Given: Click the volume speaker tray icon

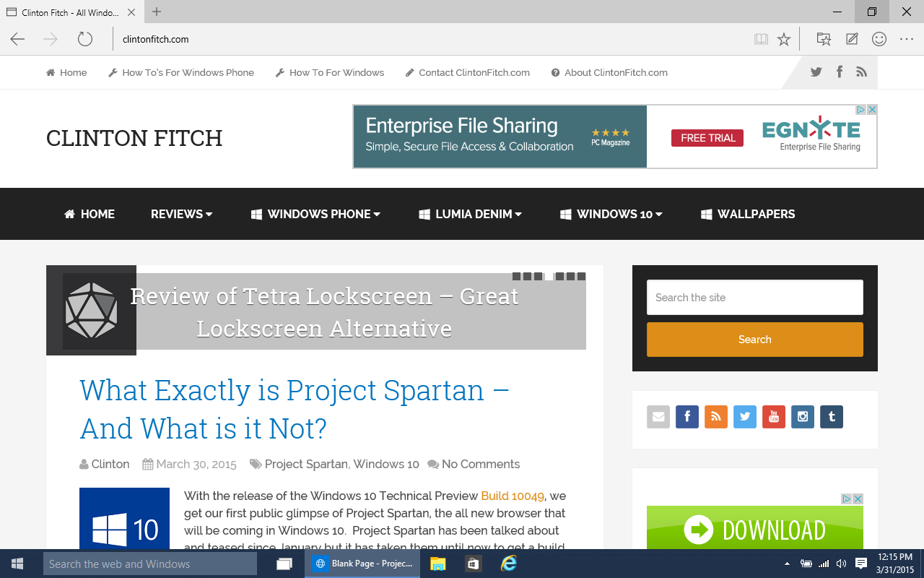Looking at the screenshot, I should click(842, 564).
